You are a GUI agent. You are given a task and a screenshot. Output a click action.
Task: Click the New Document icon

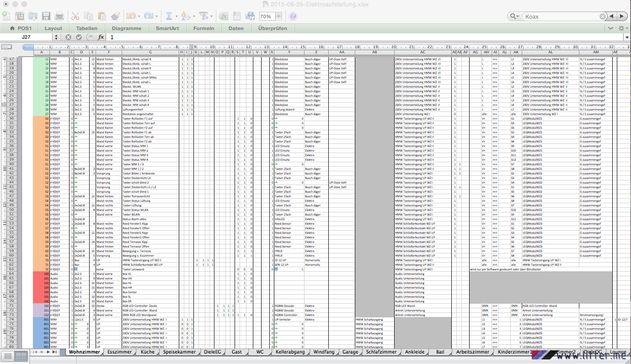[6, 16]
